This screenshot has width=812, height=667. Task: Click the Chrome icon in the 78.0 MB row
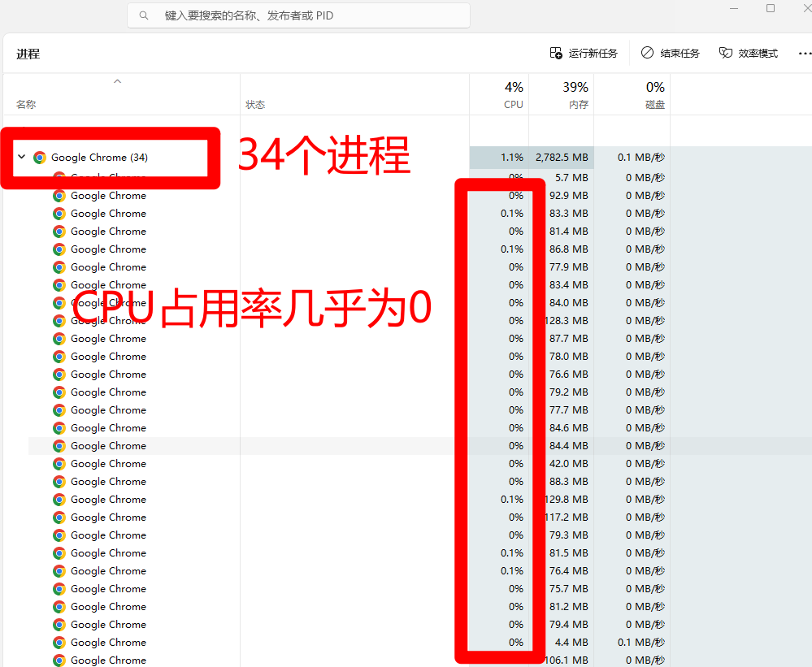[59, 357]
